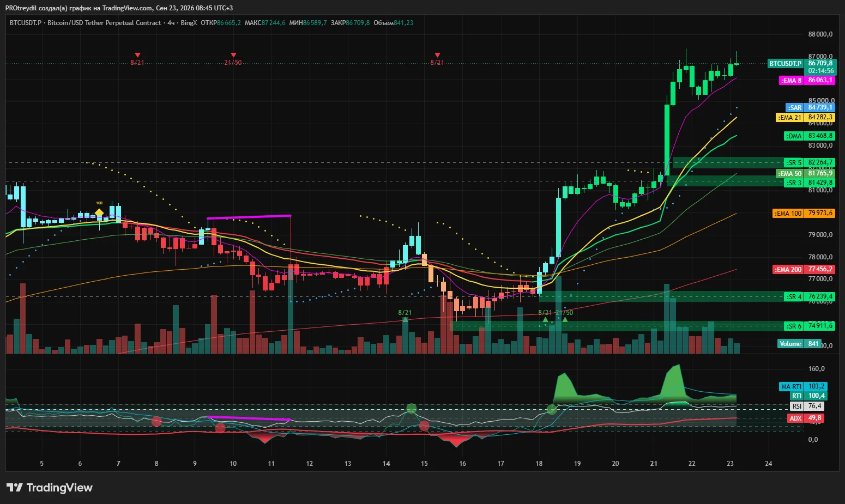Click the Объём volume value 841,23
The height and width of the screenshot is (504, 845).
[403, 23]
